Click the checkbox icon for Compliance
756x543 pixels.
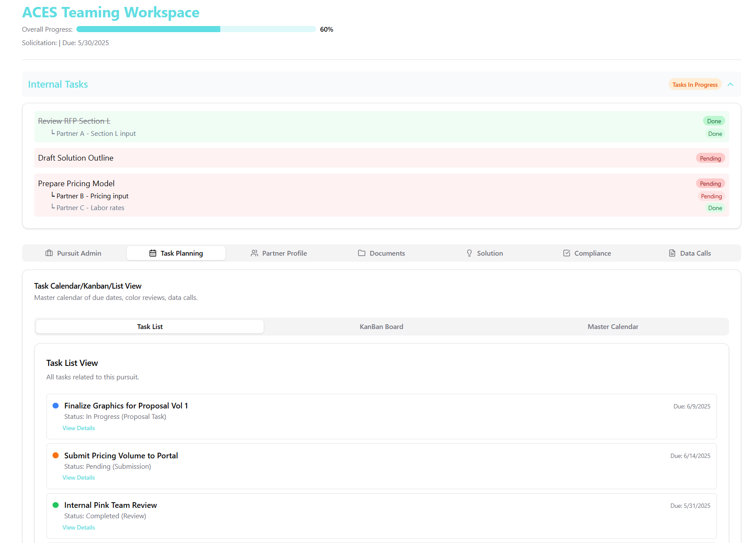[567, 253]
